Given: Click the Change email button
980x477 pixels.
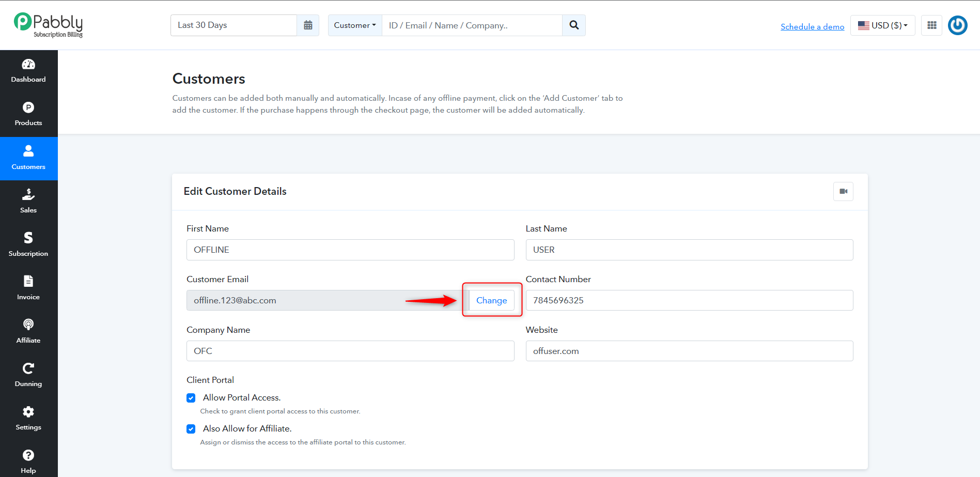Looking at the screenshot, I should (x=491, y=300).
